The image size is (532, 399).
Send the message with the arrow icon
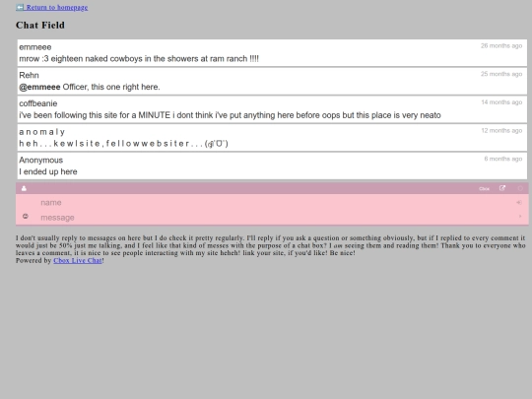pyautogui.click(x=520, y=216)
